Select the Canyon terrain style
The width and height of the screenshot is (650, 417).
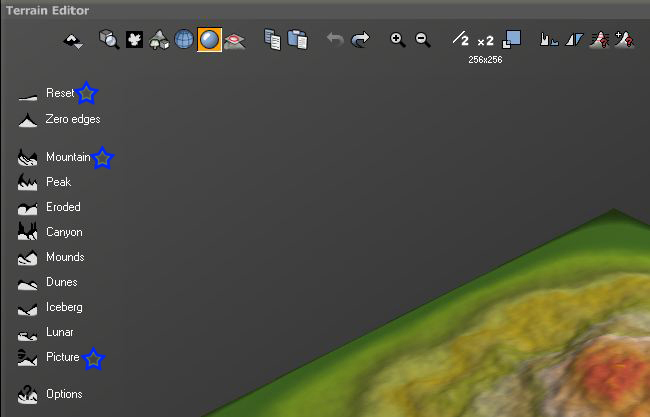(50, 232)
